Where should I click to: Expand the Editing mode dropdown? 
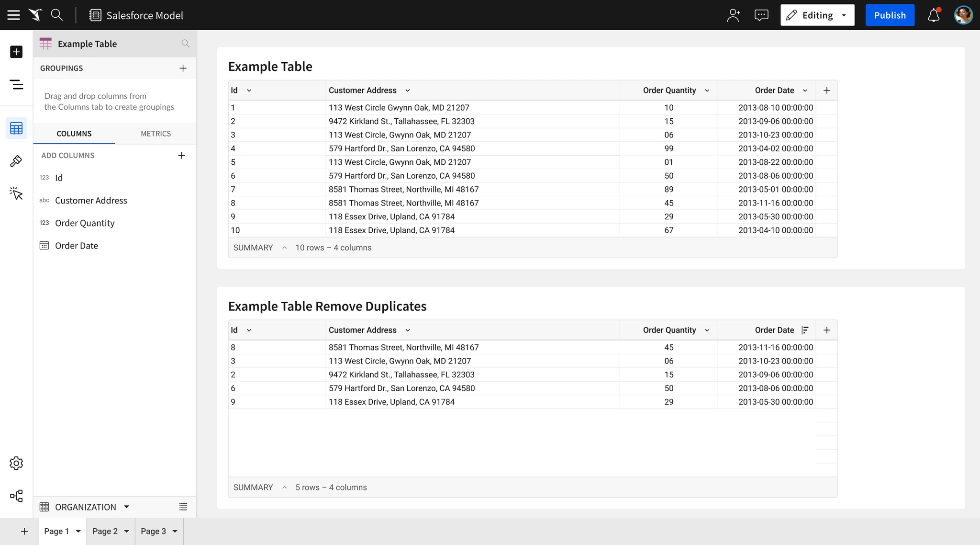(844, 15)
